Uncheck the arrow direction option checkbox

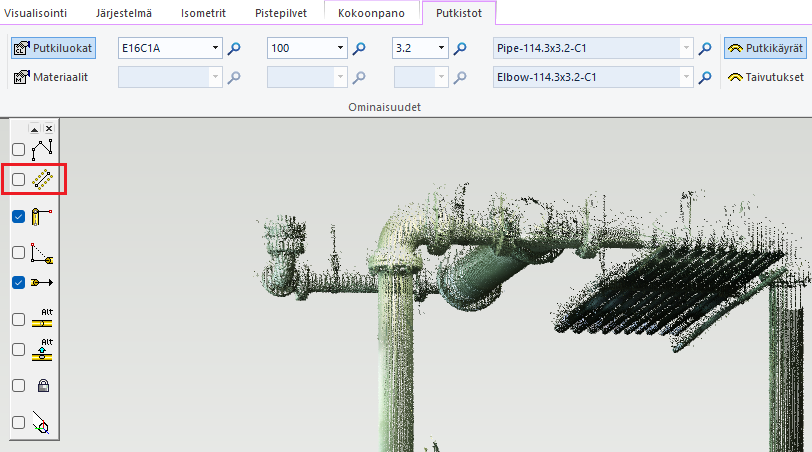point(18,282)
